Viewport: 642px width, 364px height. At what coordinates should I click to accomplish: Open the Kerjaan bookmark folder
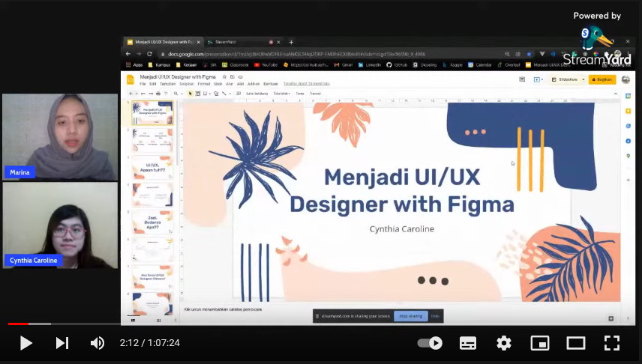[x=187, y=64]
